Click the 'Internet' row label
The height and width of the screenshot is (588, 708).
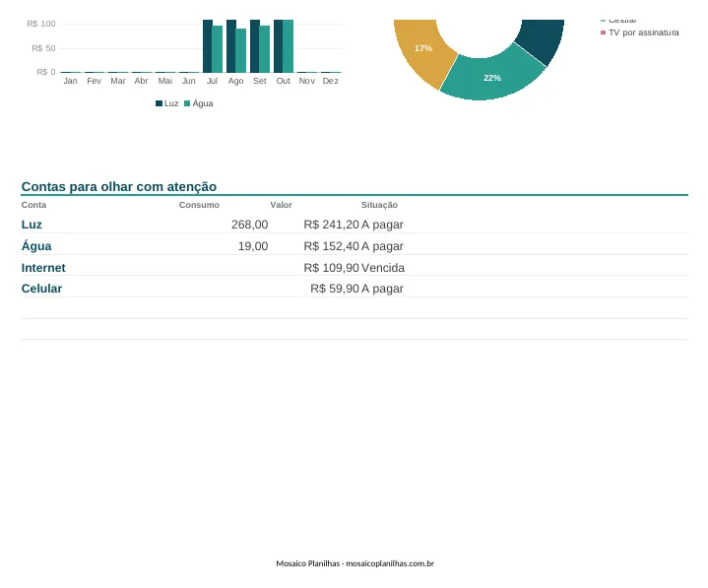(x=43, y=268)
